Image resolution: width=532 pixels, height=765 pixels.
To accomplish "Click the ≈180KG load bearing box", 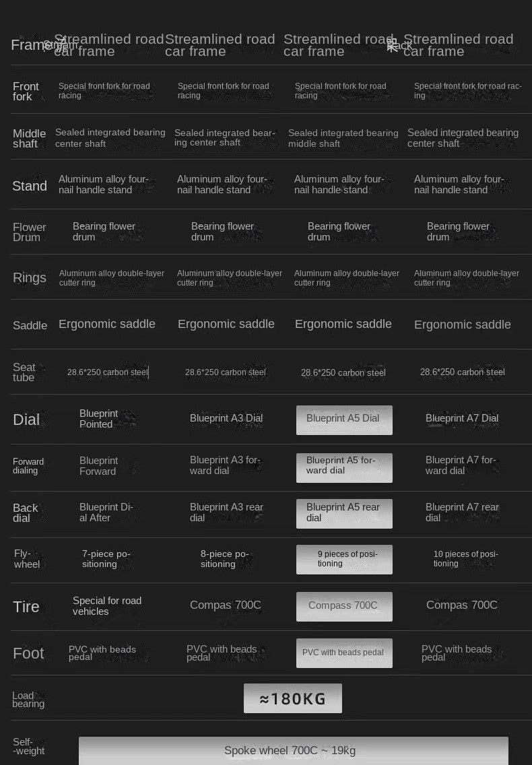I will click(x=293, y=698).
